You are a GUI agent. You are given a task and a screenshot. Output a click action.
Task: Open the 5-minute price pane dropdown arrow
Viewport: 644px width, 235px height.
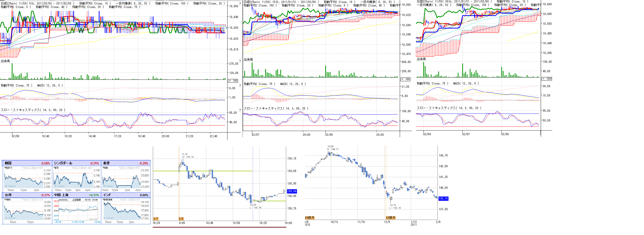240,4
